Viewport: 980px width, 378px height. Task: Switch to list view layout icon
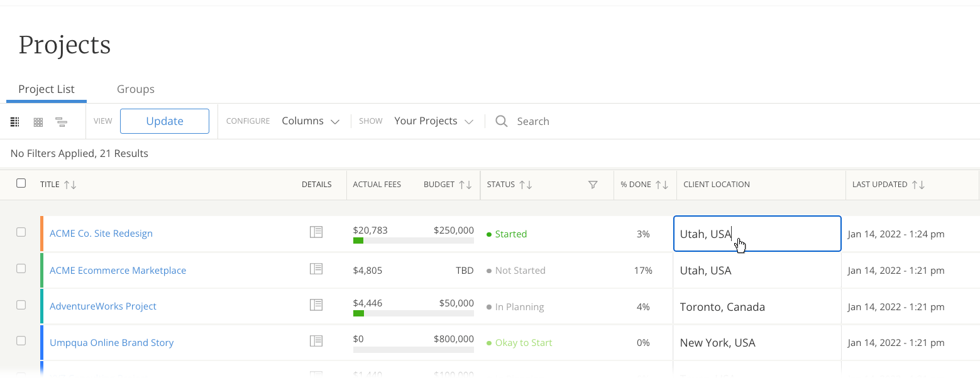click(15, 122)
